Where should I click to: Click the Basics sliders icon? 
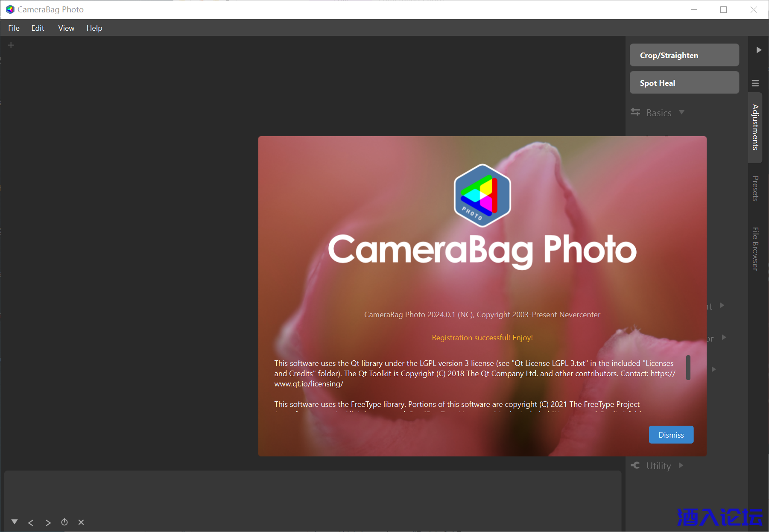point(635,112)
